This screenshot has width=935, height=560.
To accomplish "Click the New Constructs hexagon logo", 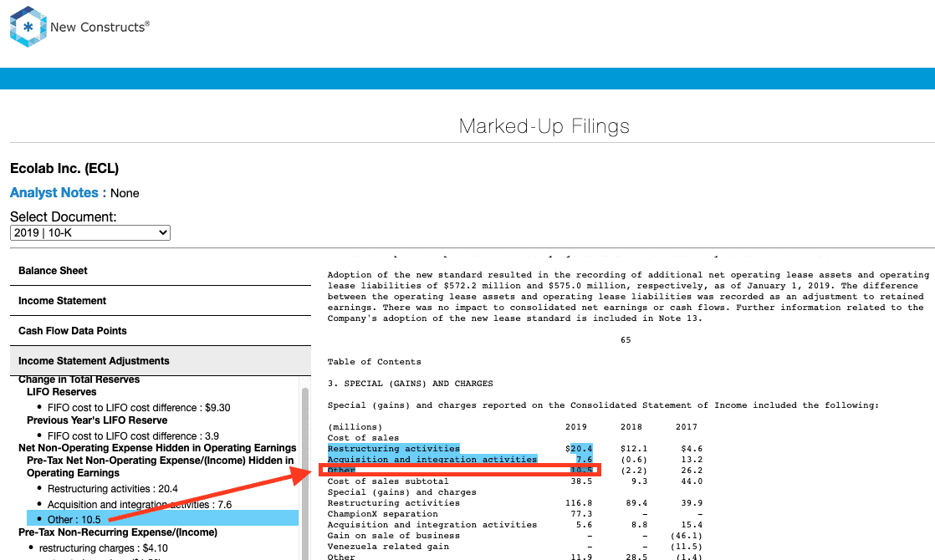I will (28, 27).
